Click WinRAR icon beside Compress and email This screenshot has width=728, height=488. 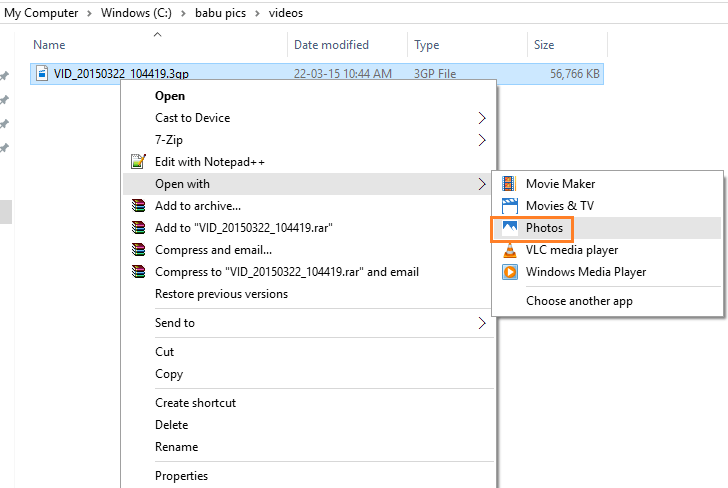pos(138,250)
